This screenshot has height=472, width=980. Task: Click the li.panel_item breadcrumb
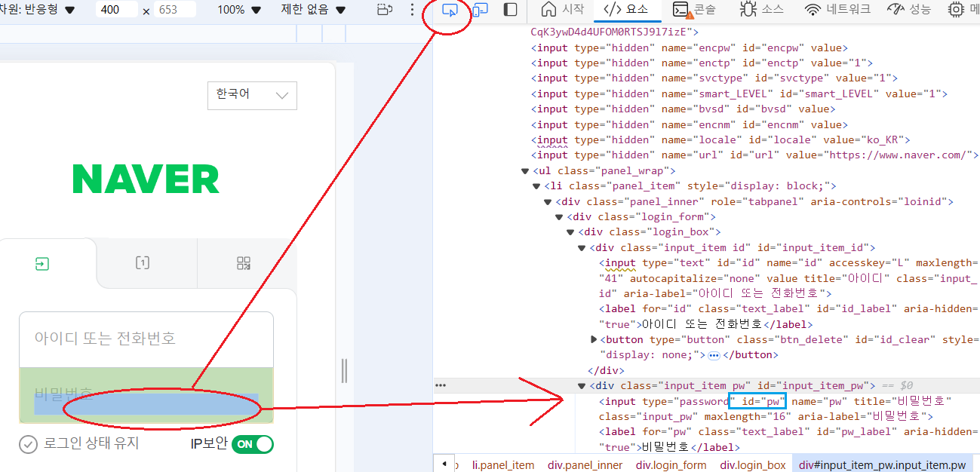coord(503,465)
